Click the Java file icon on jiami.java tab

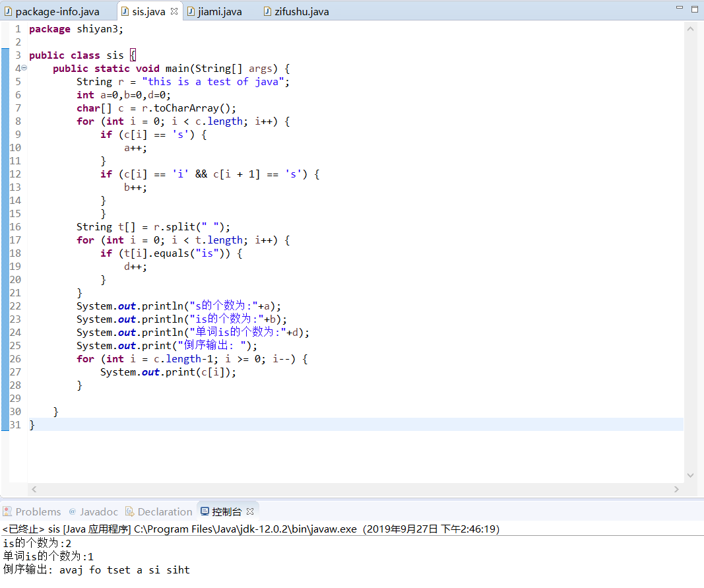pos(191,12)
